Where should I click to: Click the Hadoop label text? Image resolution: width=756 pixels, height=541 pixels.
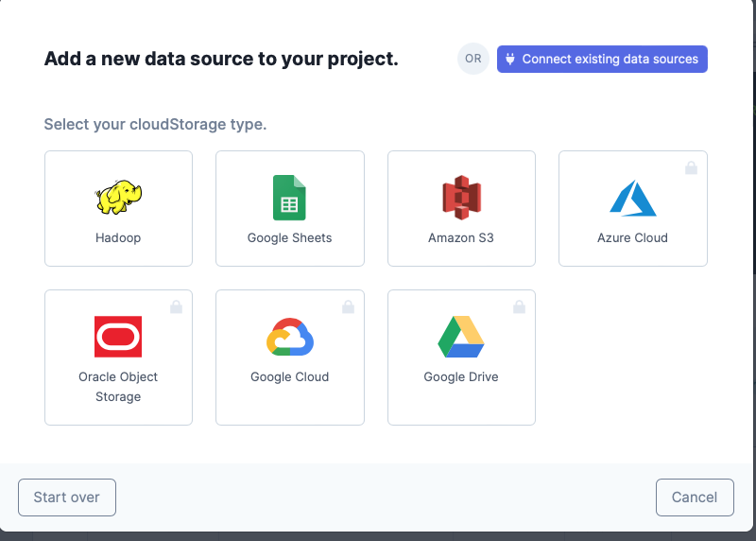tap(118, 238)
